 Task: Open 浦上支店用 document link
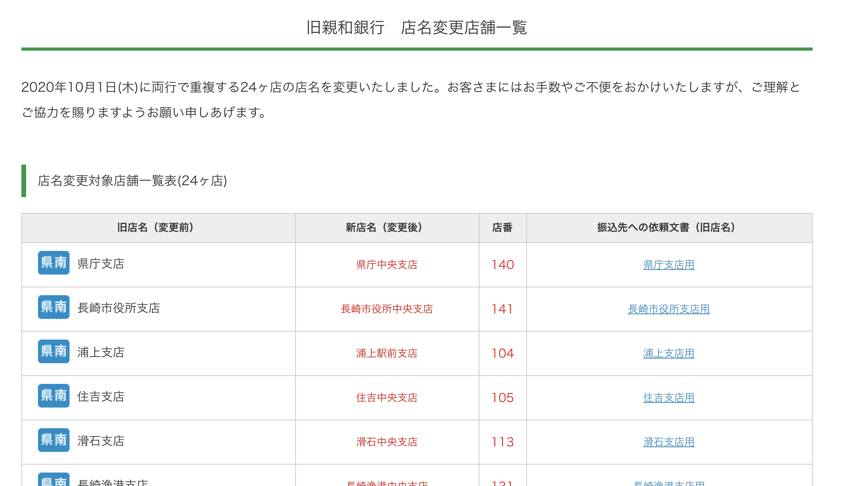tap(669, 353)
